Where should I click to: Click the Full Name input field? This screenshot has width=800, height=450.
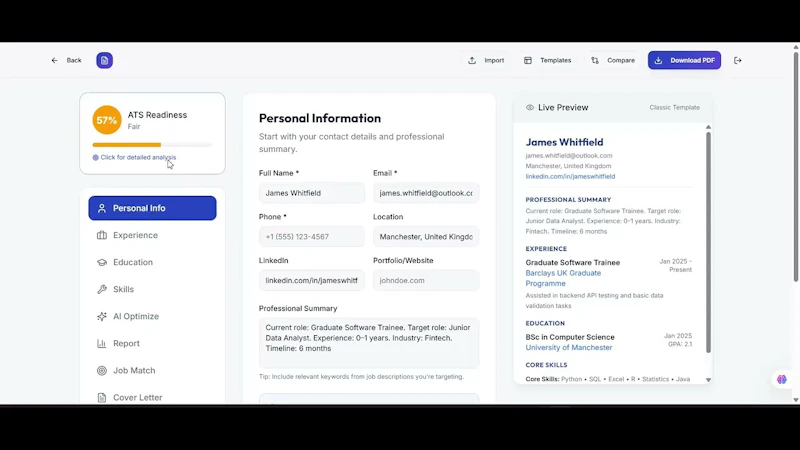[x=312, y=193]
